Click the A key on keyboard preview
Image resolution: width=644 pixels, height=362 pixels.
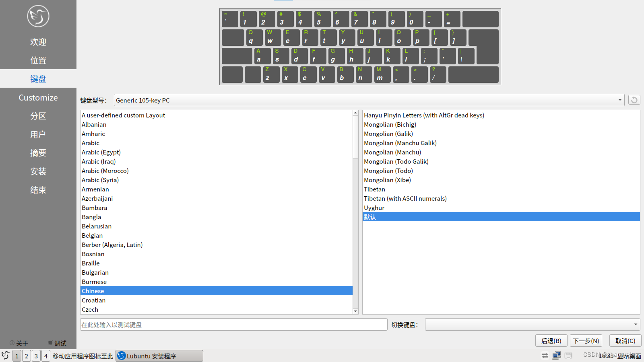click(262, 56)
